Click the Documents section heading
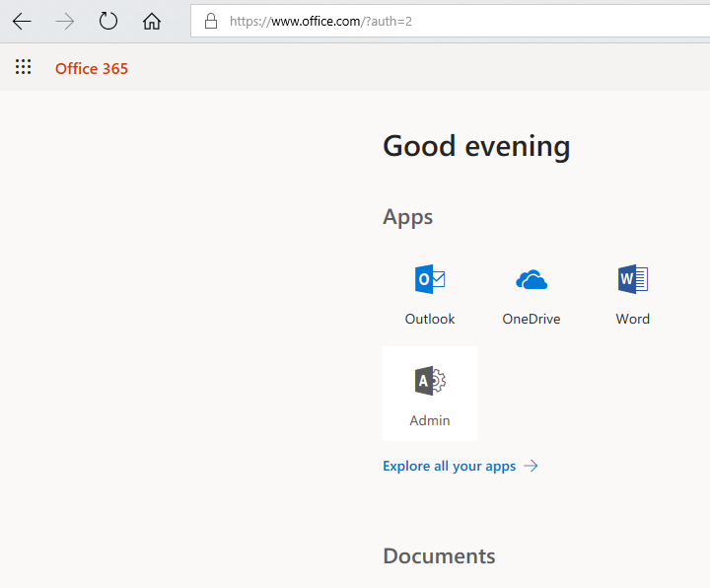 tap(439, 555)
